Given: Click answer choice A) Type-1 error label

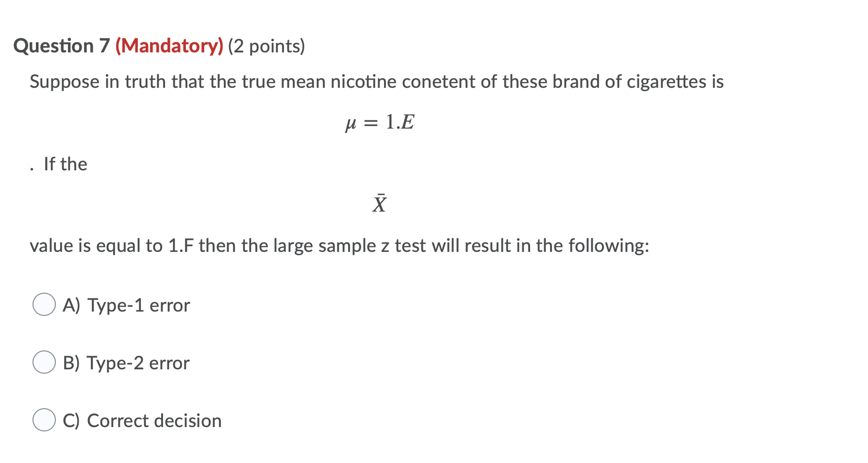Looking at the screenshot, I should pos(126,305).
